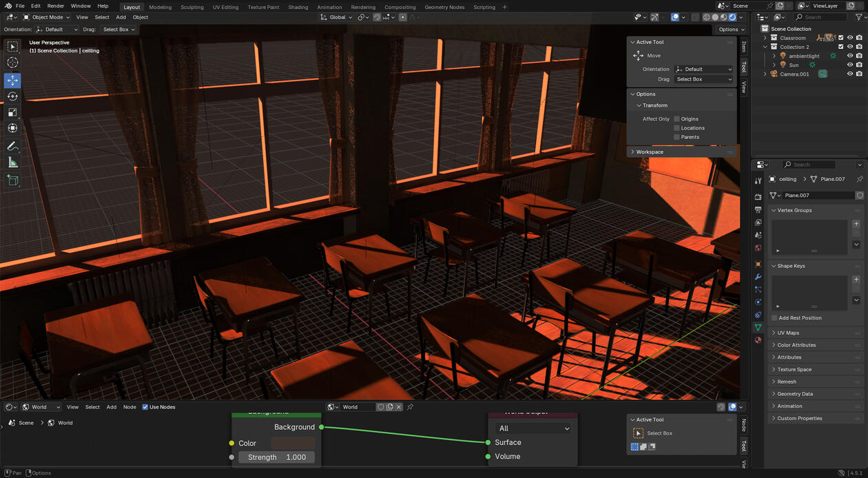This screenshot has height=478, width=868.
Task: Open the All target dropdown on World Output node
Action: 533,428
